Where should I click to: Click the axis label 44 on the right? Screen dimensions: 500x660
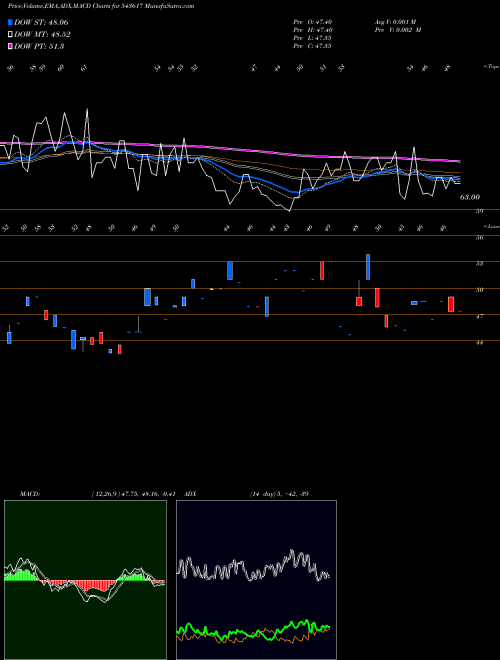point(479,343)
